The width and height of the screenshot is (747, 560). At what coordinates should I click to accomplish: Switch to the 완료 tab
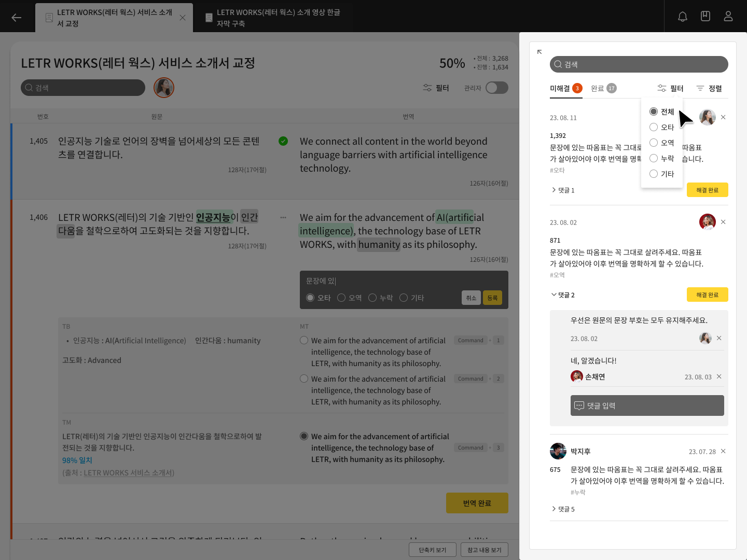(x=603, y=89)
